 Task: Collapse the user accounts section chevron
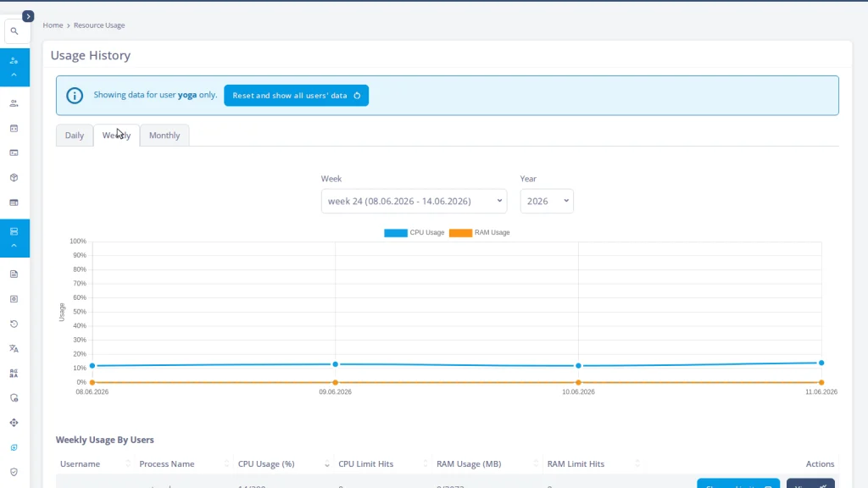tap(14, 75)
